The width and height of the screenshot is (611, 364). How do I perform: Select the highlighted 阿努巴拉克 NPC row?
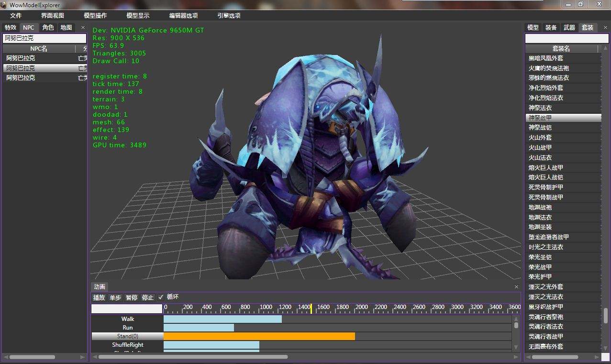[45, 68]
